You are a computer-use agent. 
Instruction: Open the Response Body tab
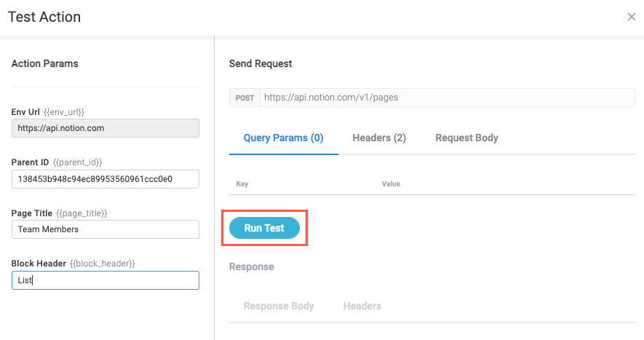tap(279, 306)
